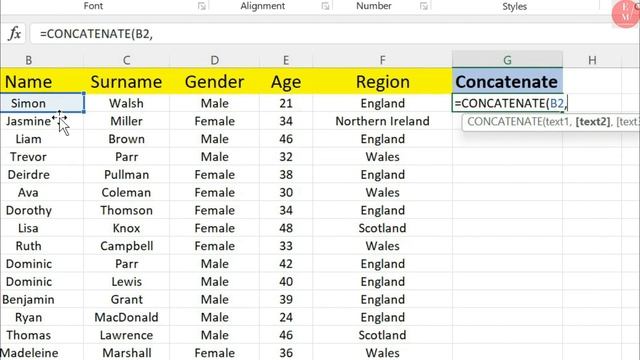
Task: Select the cell containing Coleman
Action: (x=127, y=193)
